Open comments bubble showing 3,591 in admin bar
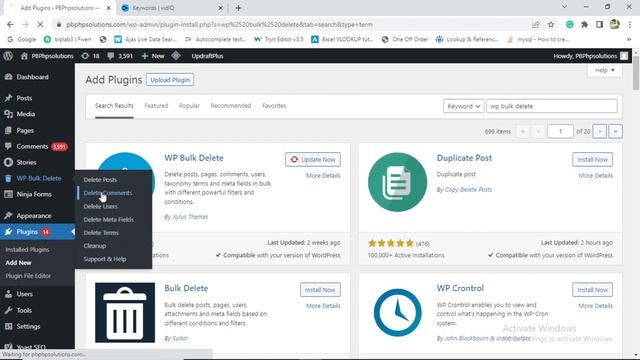640x360 pixels. tap(120, 56)
